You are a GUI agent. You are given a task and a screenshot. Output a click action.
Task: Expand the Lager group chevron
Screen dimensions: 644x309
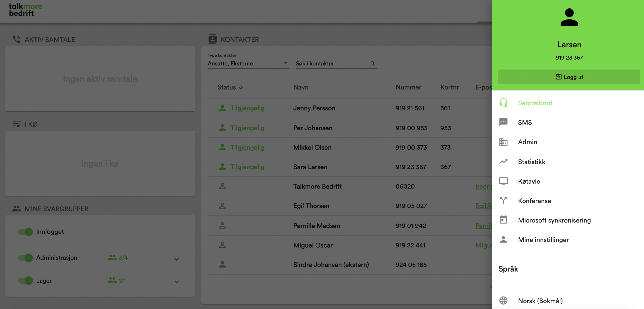pos(177,282)
